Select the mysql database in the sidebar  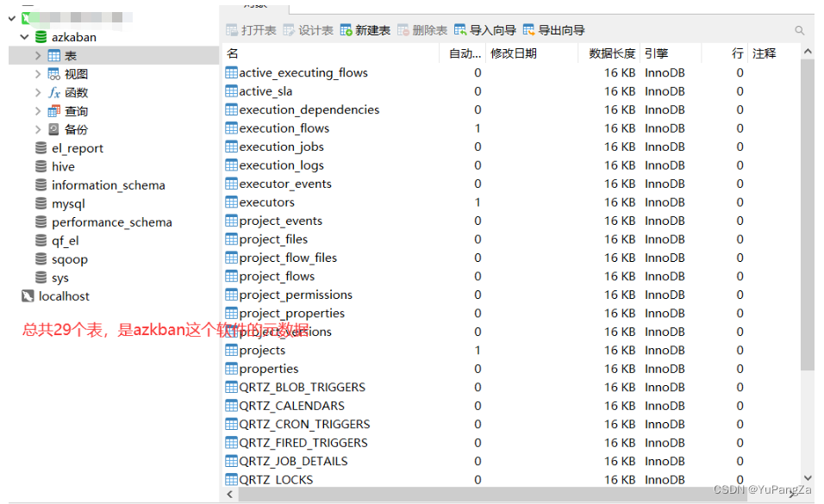70,203
